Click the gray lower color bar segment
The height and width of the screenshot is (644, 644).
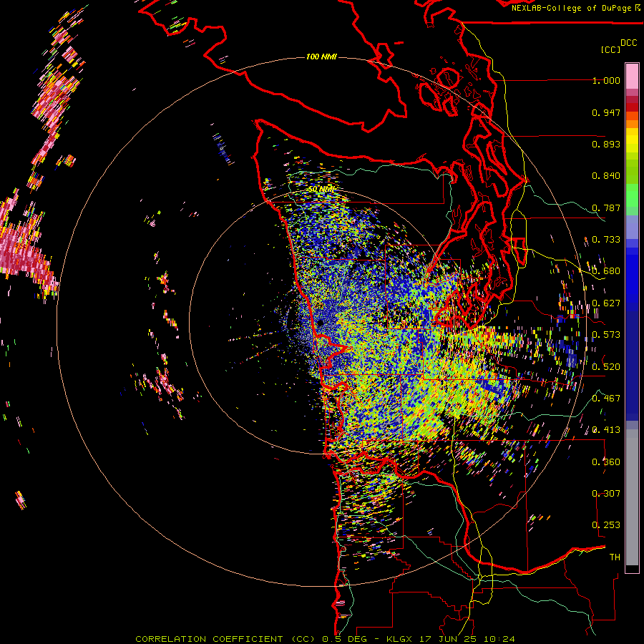pyautogui.click(x=632, y=497)
